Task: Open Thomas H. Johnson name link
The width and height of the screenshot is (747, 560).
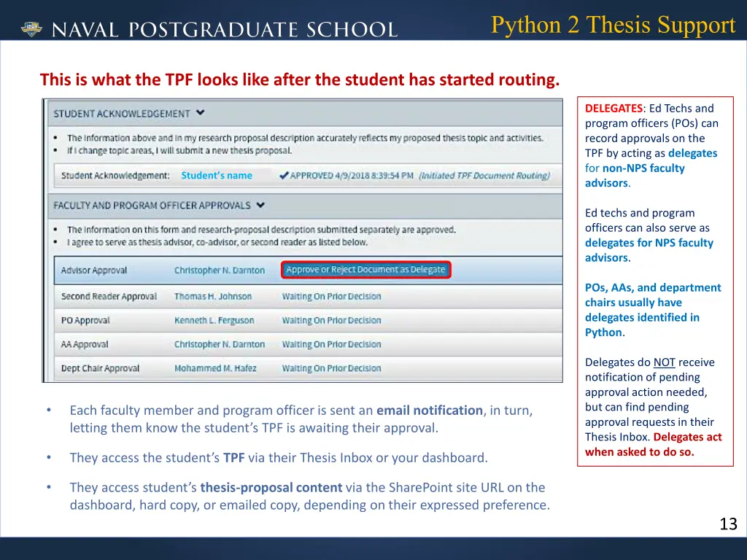Action: 213,296
